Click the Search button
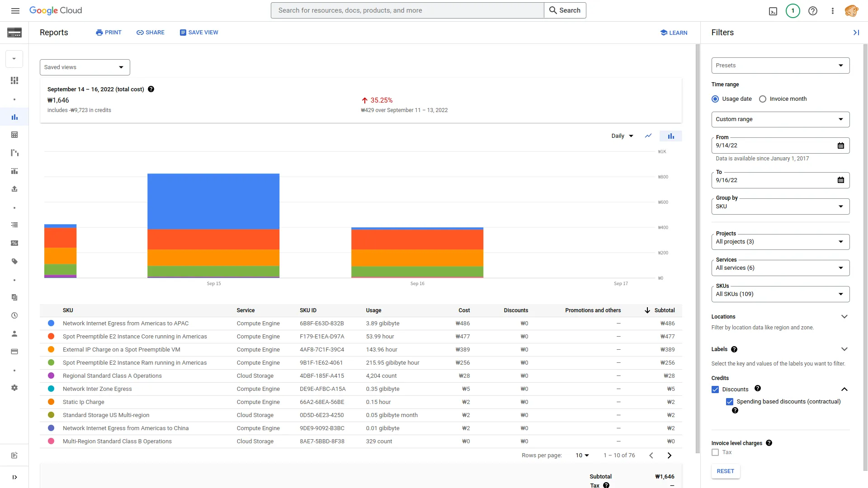868x488 pixels. pyautogui.click(x=565, y=10)
